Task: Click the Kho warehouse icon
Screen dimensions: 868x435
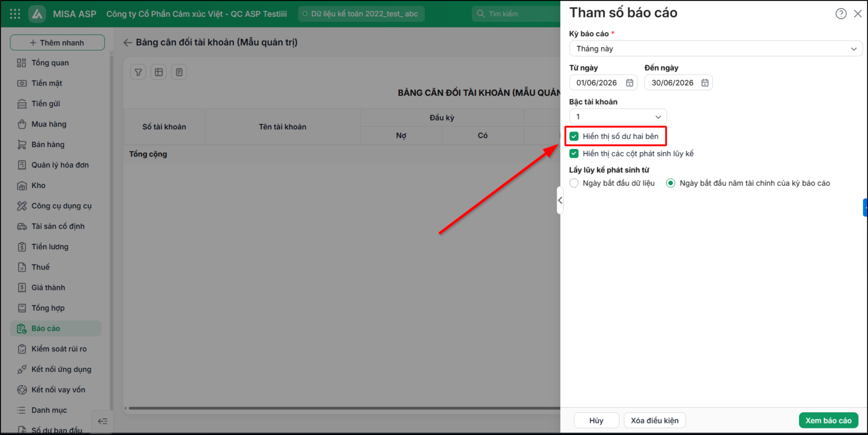Action: [22, 186]
